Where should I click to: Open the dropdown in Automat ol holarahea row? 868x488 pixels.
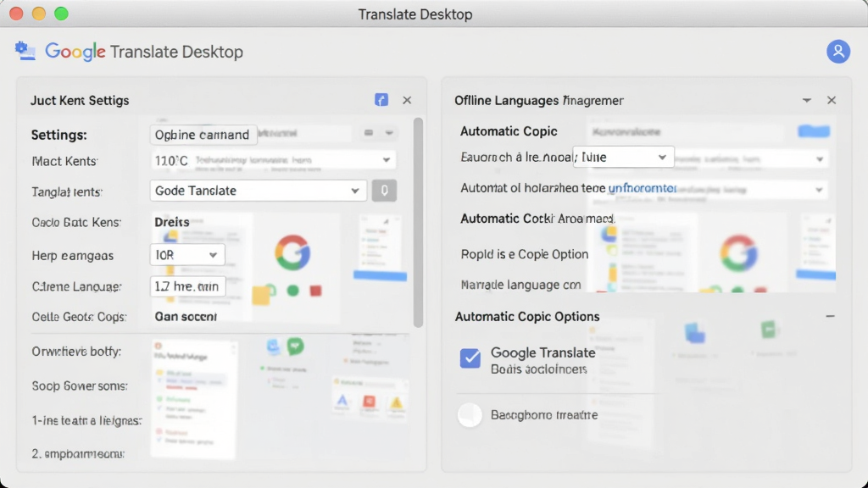(819, 190)
